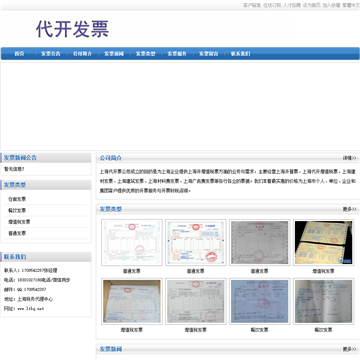The height and width of the screenshot is (360, 360).
Task: Click the 电话 phone number line
Action: (x=37, y=280)
